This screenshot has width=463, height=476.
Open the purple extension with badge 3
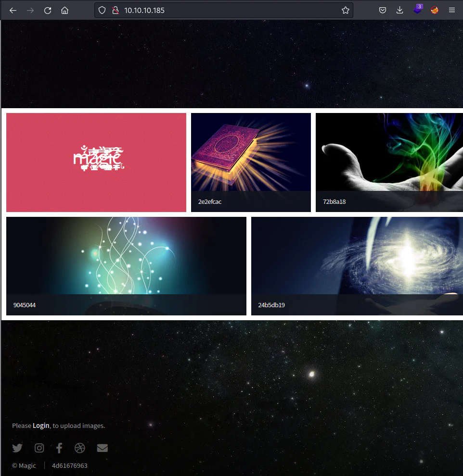418,10
